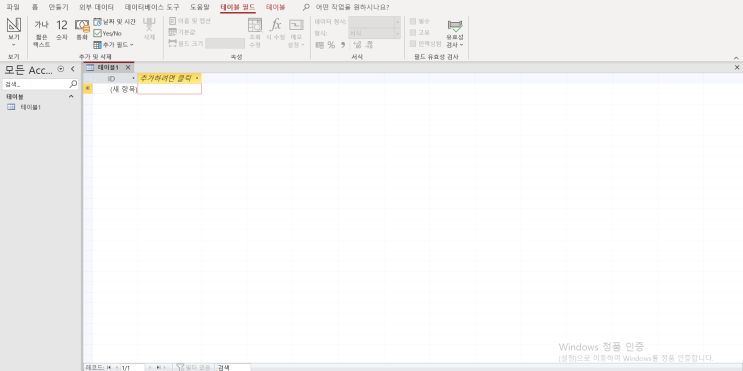
Task: Add a 숫자 number field
Action: 62,29
